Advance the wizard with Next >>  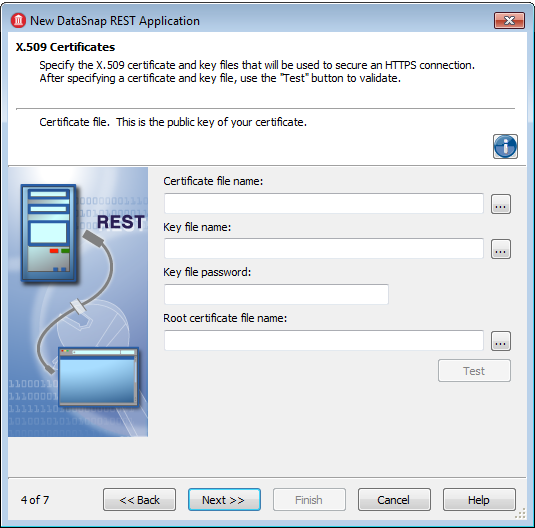[x=224, y=500]
